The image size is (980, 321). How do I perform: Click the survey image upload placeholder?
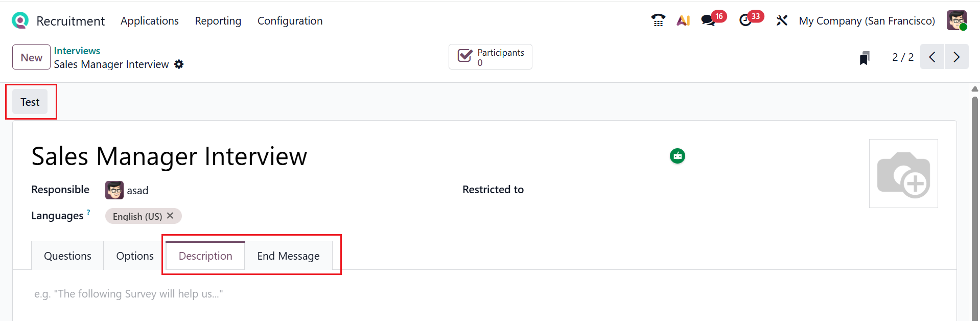[x=903, y=174]
